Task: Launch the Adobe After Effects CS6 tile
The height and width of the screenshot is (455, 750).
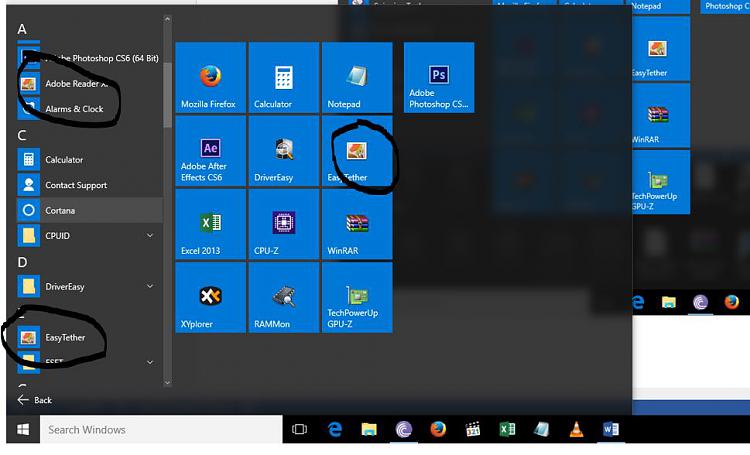Action: coord(210,151)
